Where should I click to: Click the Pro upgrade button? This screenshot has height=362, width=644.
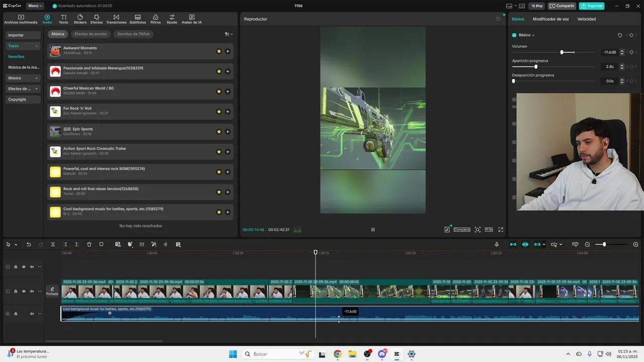pos(537,6)
